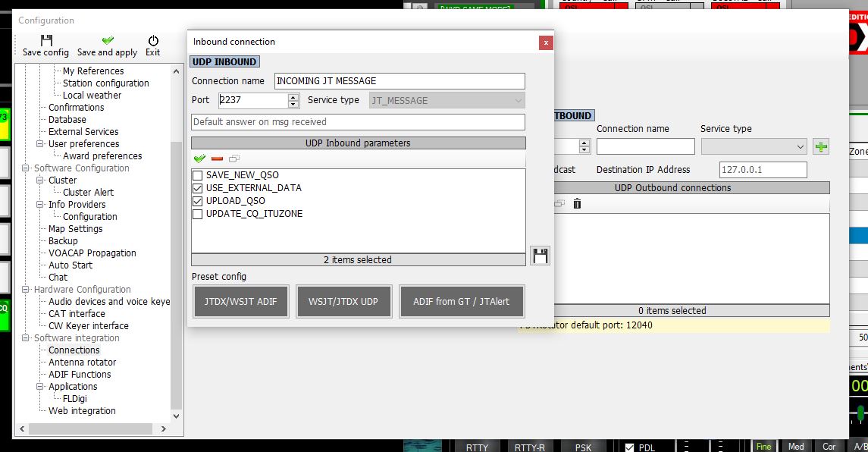Click Default answer on msg received field
Screen dimensions: 868x452
(358, 122)
